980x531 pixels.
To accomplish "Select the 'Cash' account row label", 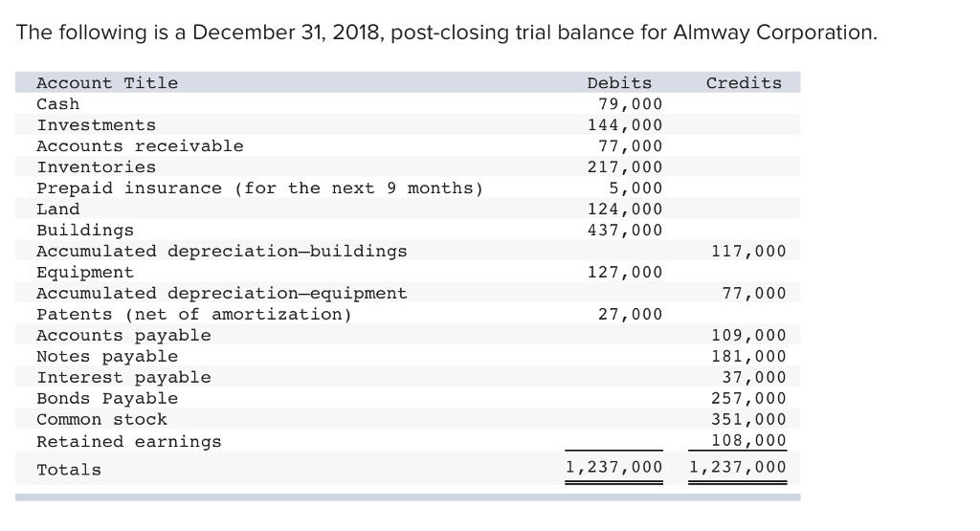I will coord(58,104).
